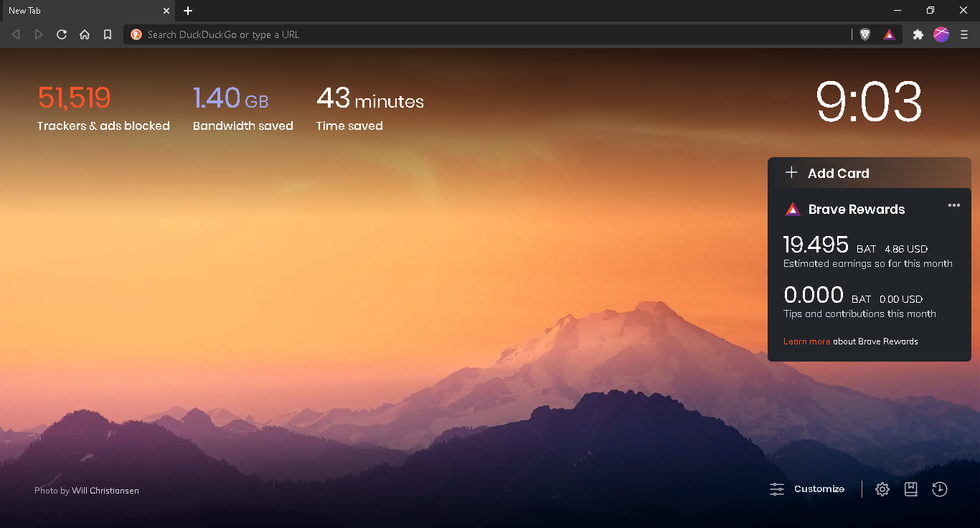This screenshot has width=980, height=528.
Task: Click the Add Card button
Action: click(826, 173)
